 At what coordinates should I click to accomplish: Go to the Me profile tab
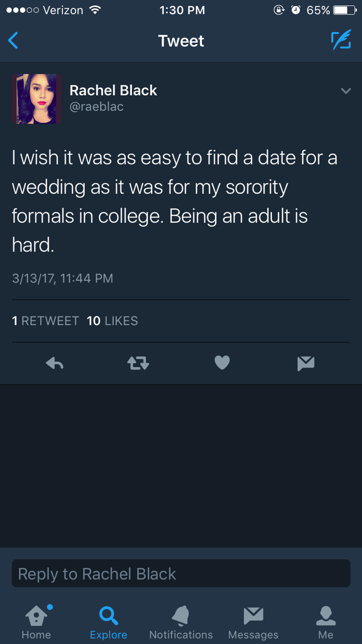click(x=325, y=622)
